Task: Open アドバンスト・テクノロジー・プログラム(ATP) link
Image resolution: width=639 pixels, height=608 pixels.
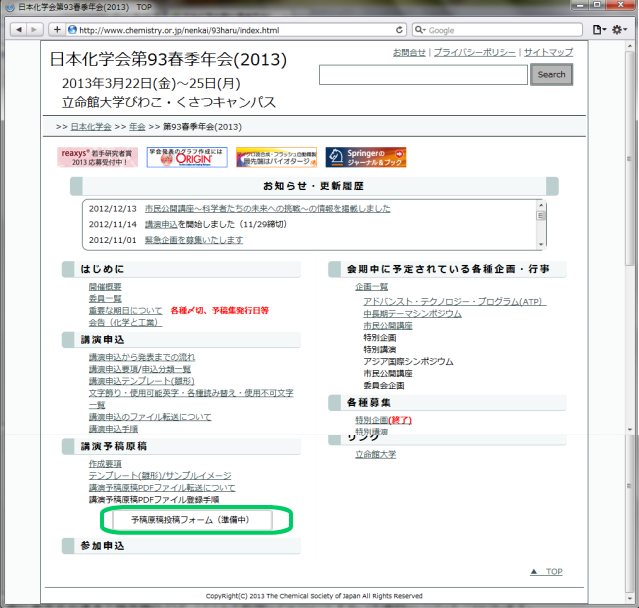Action: pyautogui.click(x=455, y=302)
